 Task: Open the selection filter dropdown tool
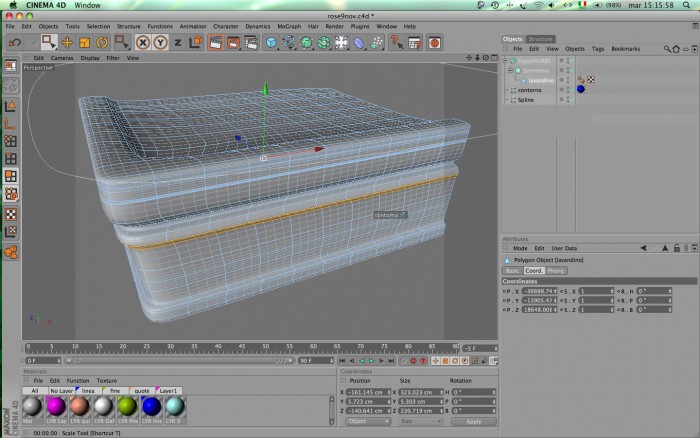(x=121, y=43)
